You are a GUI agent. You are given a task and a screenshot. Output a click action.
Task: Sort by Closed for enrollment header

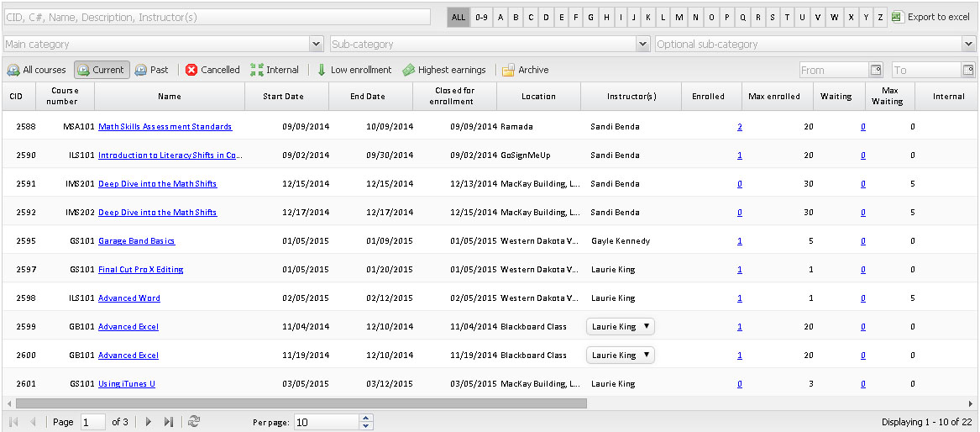pyautogui.click(x=455, y=97)
